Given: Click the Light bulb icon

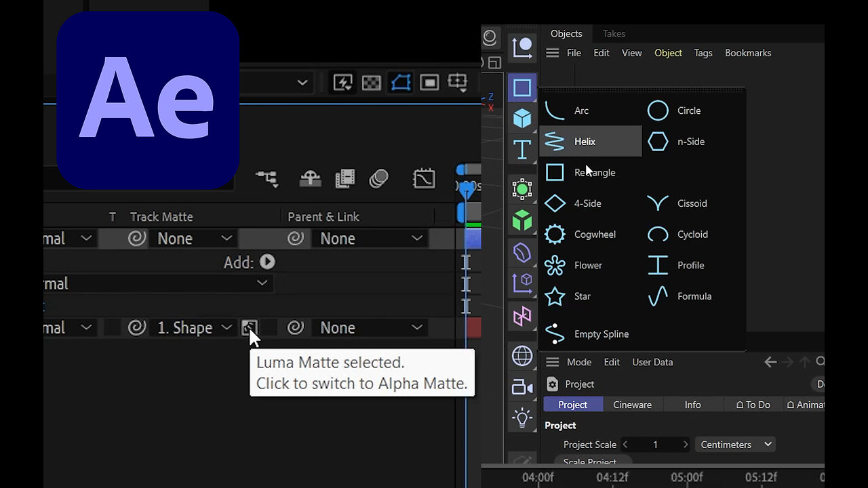Looking at the screenshot, I should click(522, 418).
